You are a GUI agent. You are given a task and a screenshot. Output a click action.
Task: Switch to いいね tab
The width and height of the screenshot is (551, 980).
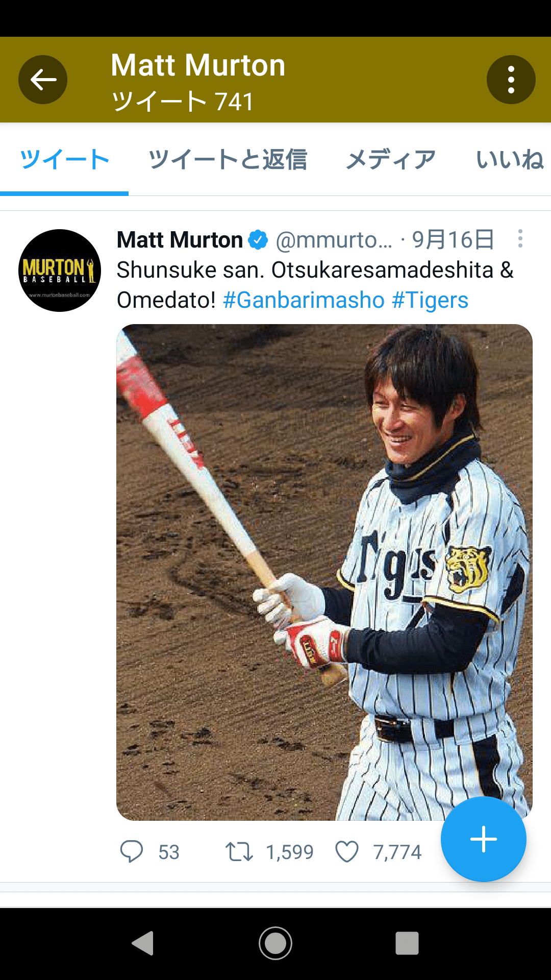click(510, 159)
